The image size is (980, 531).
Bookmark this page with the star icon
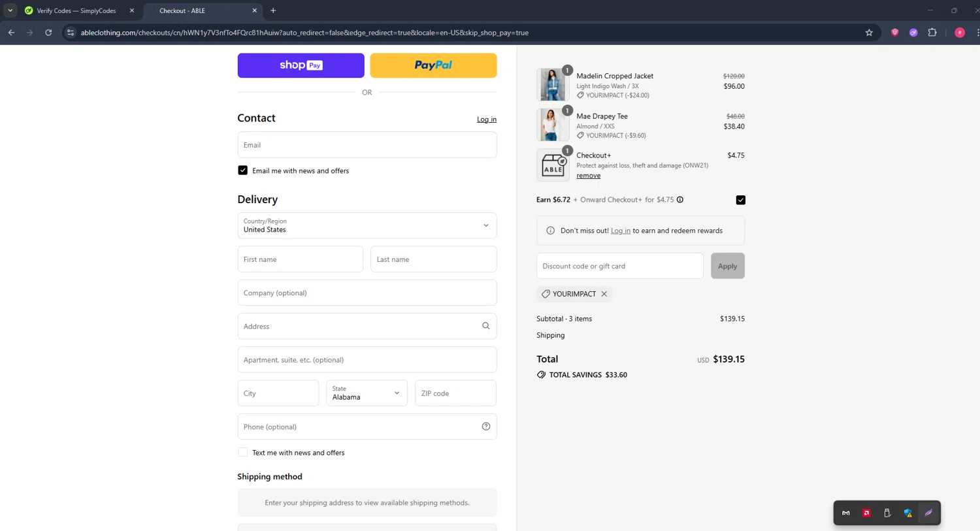pyautogui.click(x=869, y=33)
